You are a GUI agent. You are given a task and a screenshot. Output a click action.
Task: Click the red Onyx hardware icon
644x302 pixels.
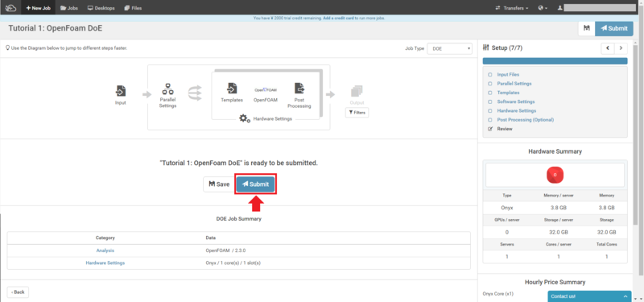[x=555, y=175]
